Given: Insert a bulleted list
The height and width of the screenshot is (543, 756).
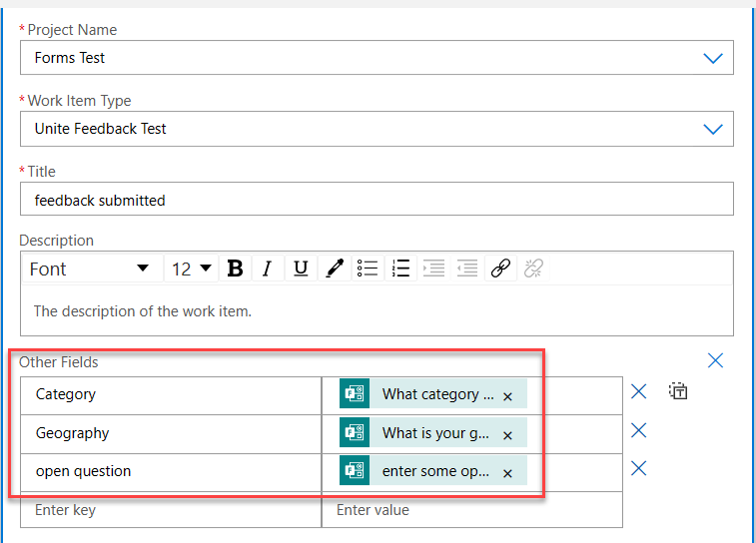Looking at the screenshot, I should tap(368, 269).
